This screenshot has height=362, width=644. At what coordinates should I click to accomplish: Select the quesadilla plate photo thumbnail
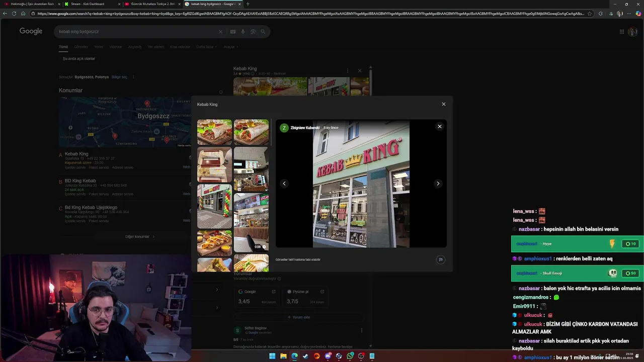214,243
